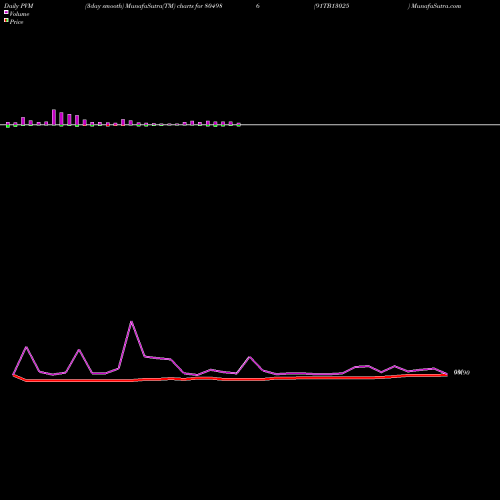Click the highest peak of the magenta line

point(131,322)
